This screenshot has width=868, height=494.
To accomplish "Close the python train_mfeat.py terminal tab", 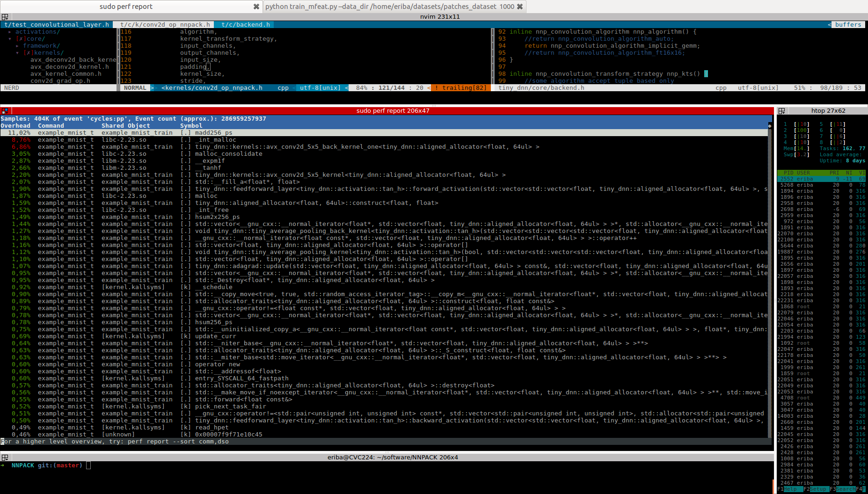I will pos(520,7).
